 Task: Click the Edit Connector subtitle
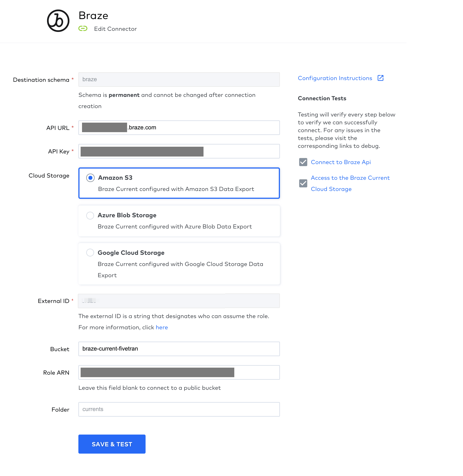pyautogui.click(x=115, y=29)
